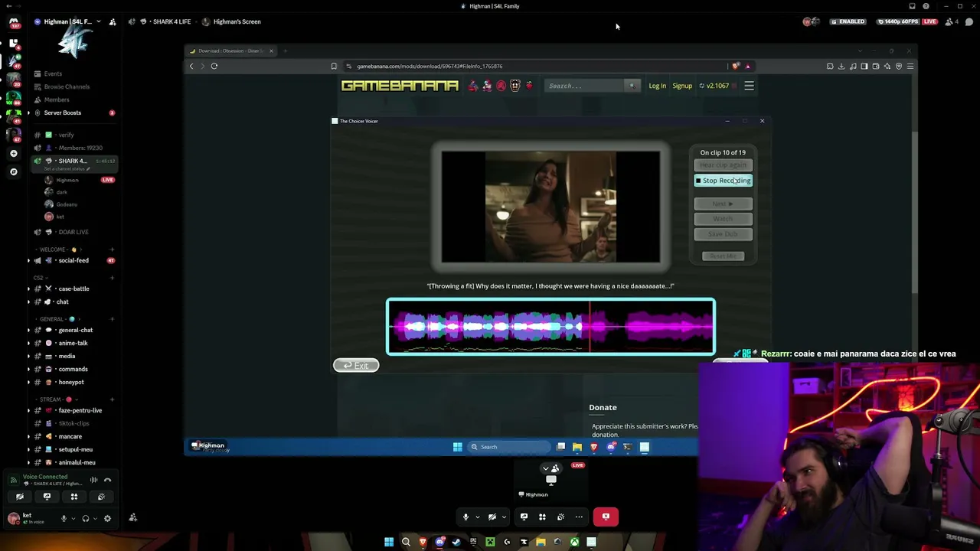Open the Discover servers compass icon
Screen dimensions: 980x551
14,171
